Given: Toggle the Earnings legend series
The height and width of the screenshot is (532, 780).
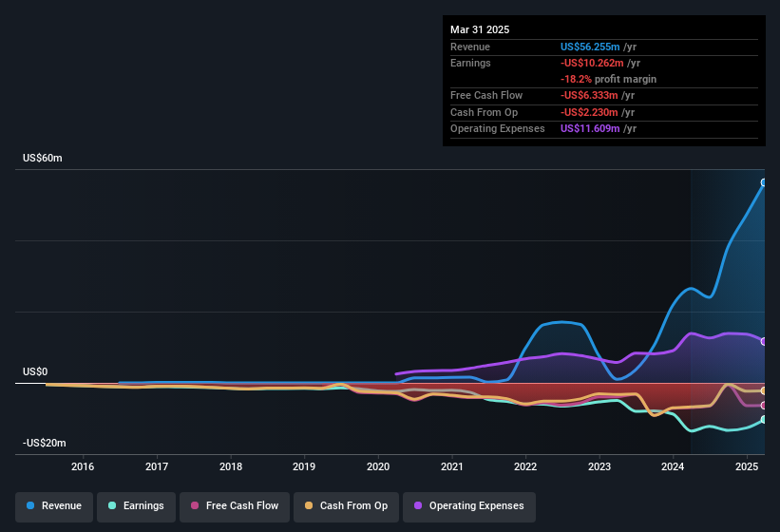Looking at the screenshot, I should point(136,506).
